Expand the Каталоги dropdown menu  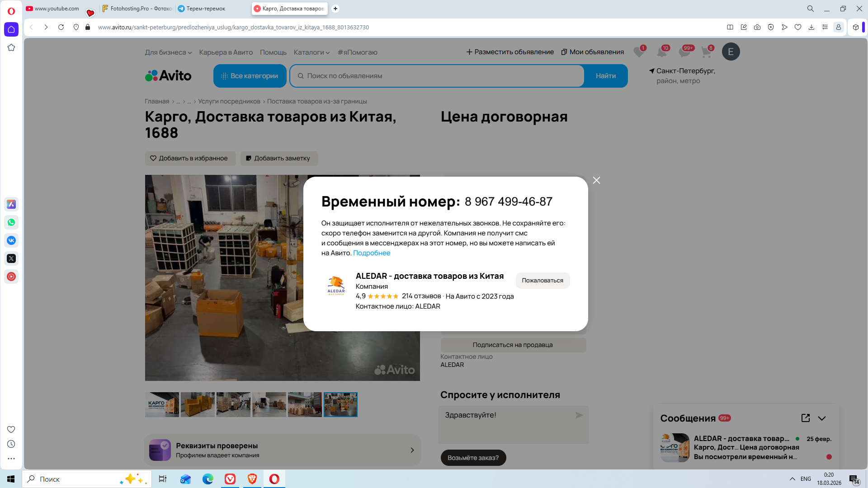click(311, 52)
